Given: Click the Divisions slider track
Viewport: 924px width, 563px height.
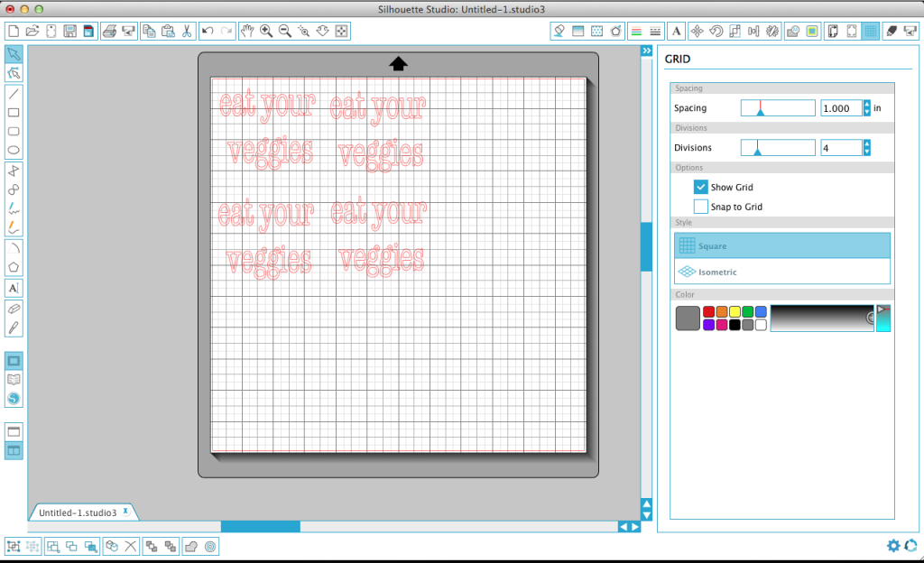Looking at the screenshot, I should coord(778,147).
